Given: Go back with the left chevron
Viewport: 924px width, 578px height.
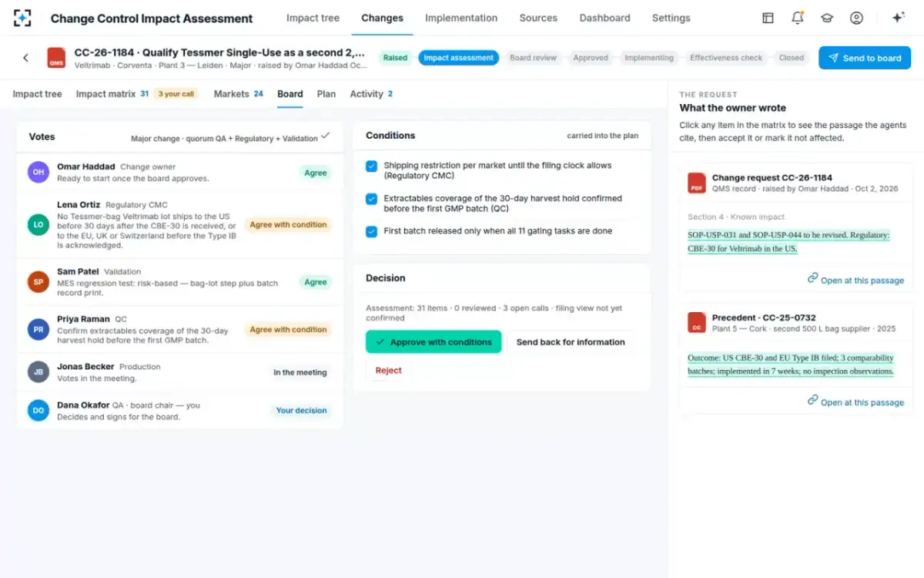Looking at the screenshot, I should point(25,58).
